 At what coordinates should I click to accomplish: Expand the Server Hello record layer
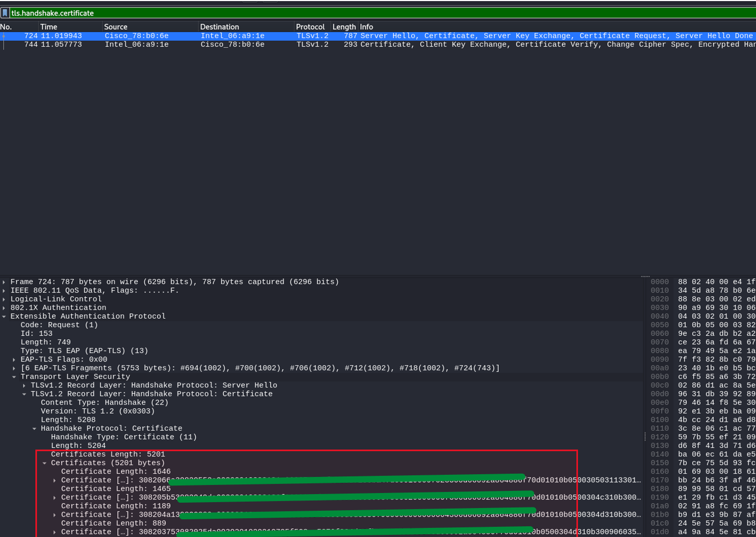(x=24, y=385)
